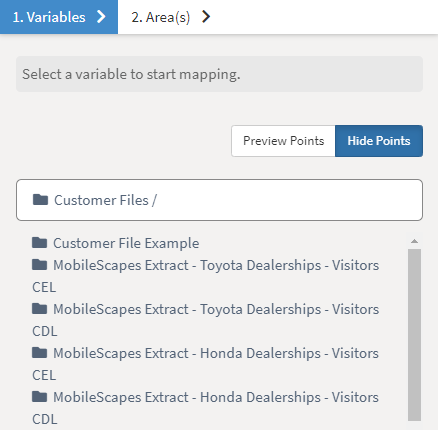Image resolution: width=438 pixels, height=430 pixels.
Task: Click folder icon for Toyota Visitors CDL
Action: click(39, 309)
